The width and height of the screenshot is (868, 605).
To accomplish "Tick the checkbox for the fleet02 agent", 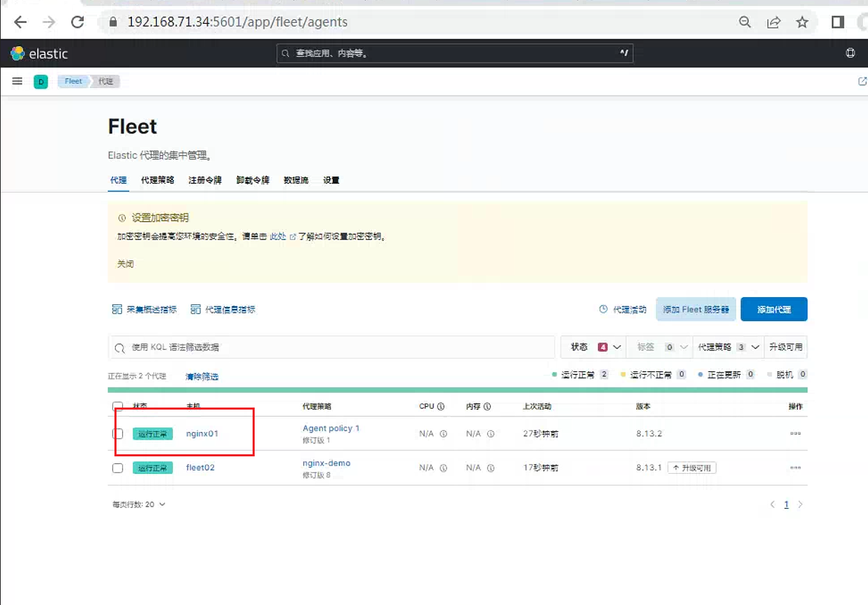I will coord(118,468).
